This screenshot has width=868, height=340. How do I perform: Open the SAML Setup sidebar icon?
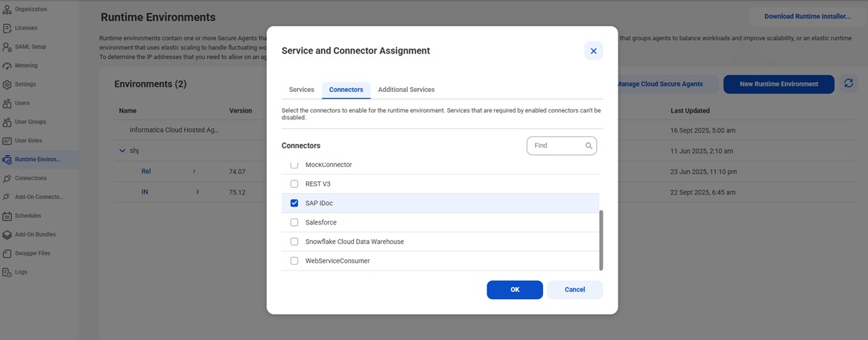[7, 47]
